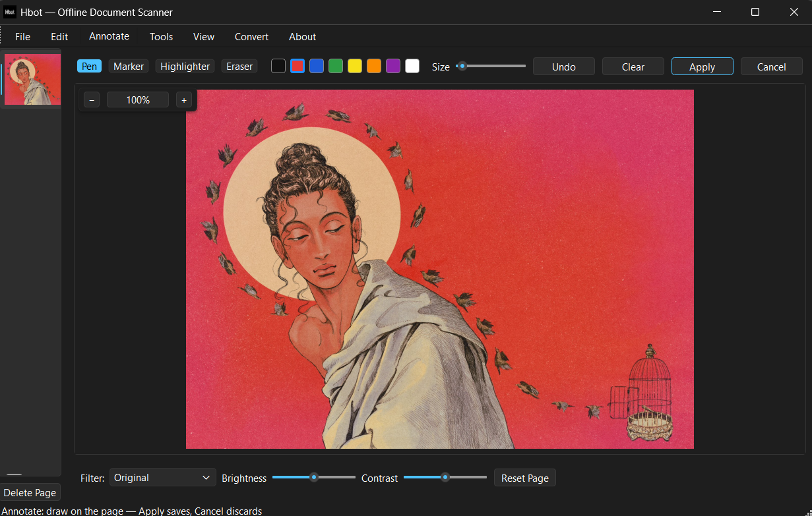
Task: Adjust the pen Size slider
Action: [x=491, y=66]
